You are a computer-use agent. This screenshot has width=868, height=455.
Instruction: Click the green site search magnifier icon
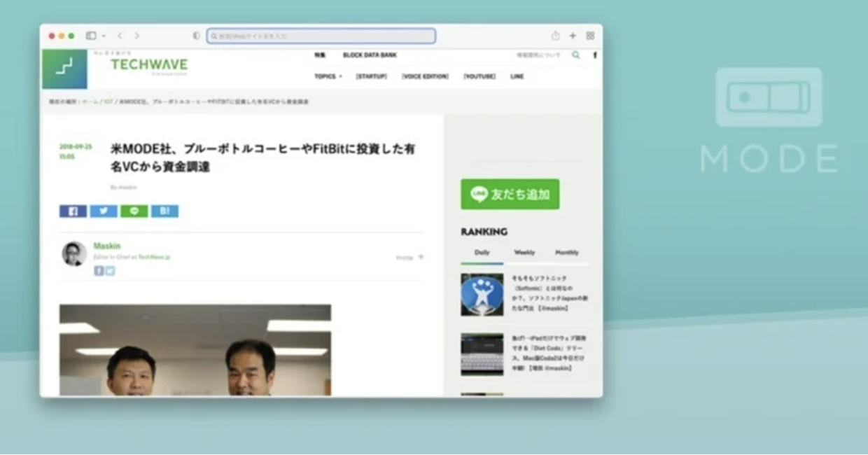point(576,55)
